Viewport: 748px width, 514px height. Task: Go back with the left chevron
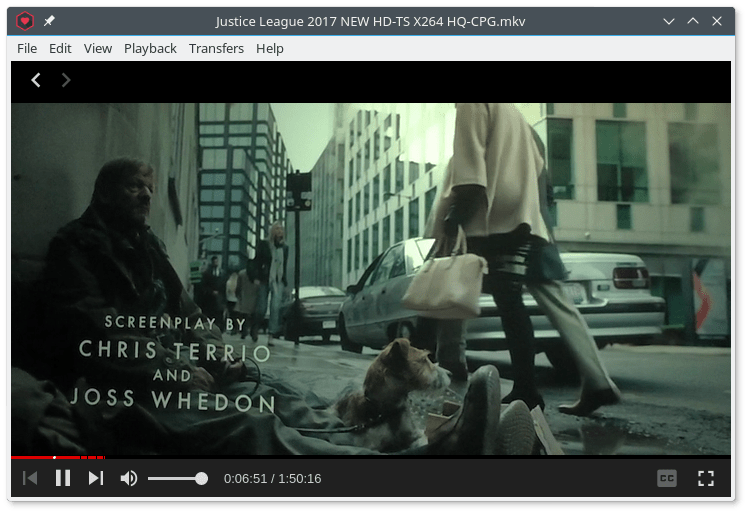[x=36, y=80]
